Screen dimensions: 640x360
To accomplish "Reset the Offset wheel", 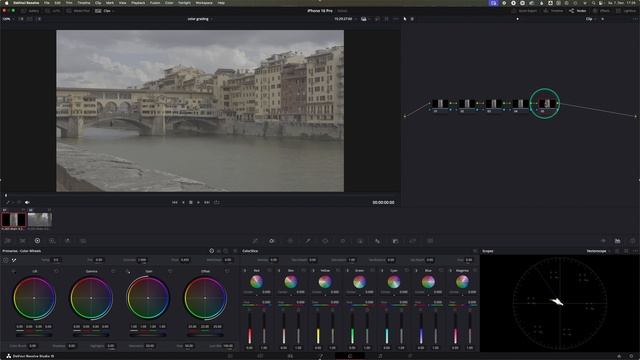I will point(227,271).
